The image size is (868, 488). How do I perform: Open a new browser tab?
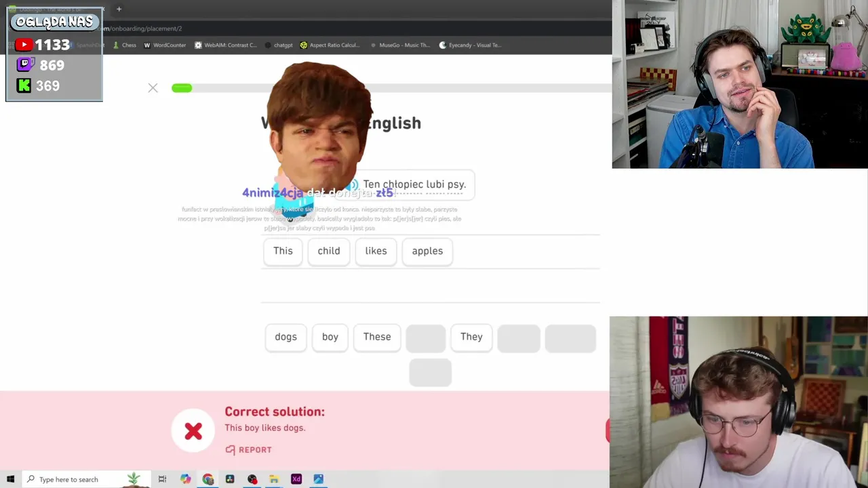tap(119, 9)
